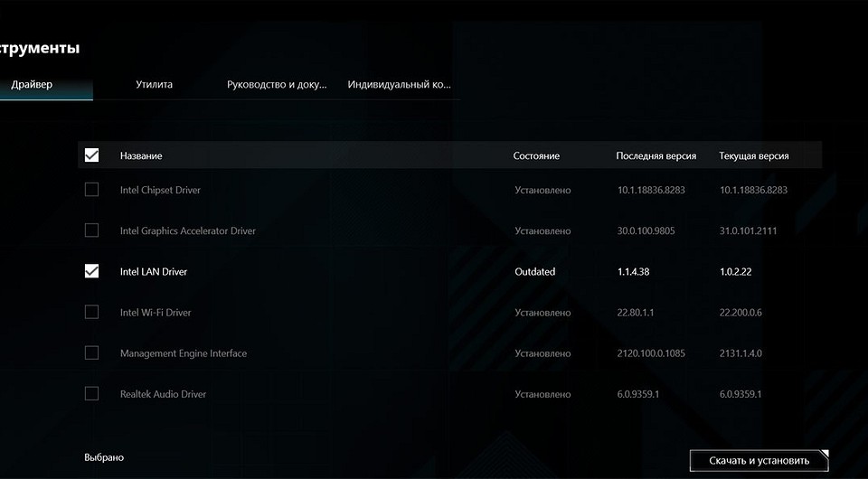Click Установлено status of Intel Chipset Driver
The width and height of the screenshot is (868, 479).
542,190
